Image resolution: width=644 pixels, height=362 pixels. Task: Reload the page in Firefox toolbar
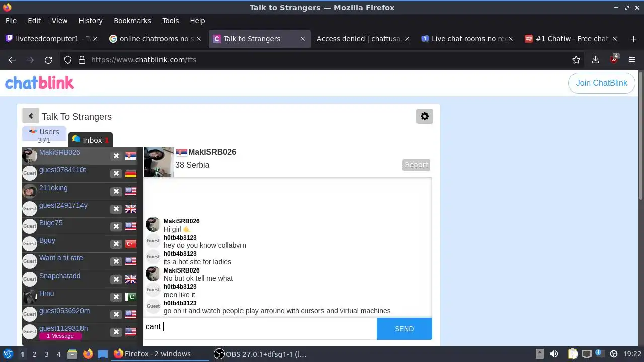[48, 60]
